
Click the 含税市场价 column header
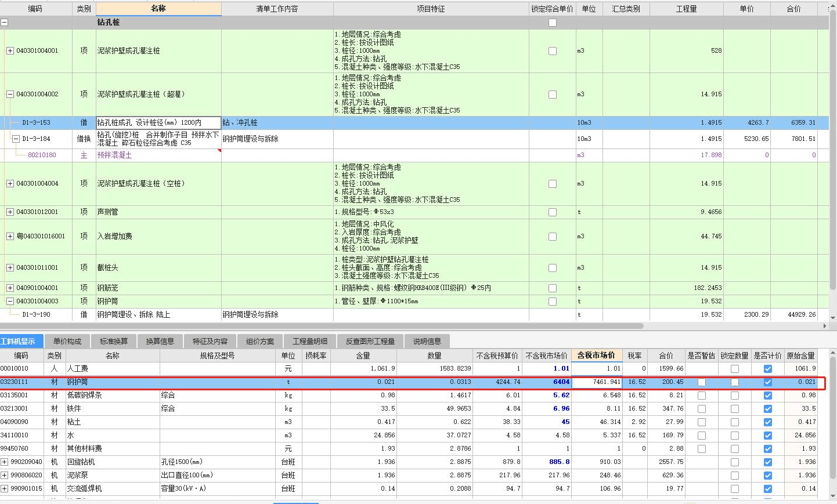596,356
